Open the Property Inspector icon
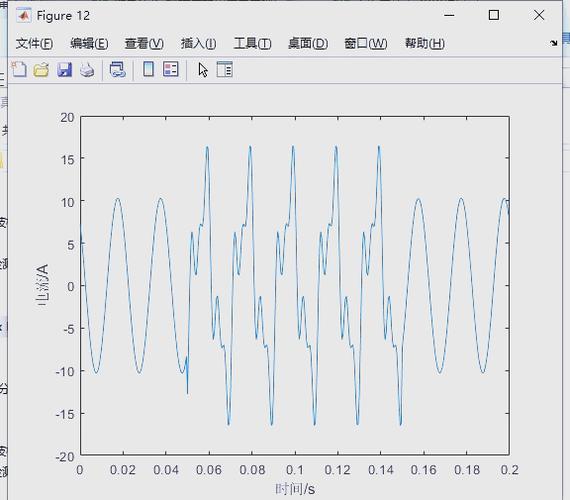Viewport: 570px width, 500px height. pos(224,69)
